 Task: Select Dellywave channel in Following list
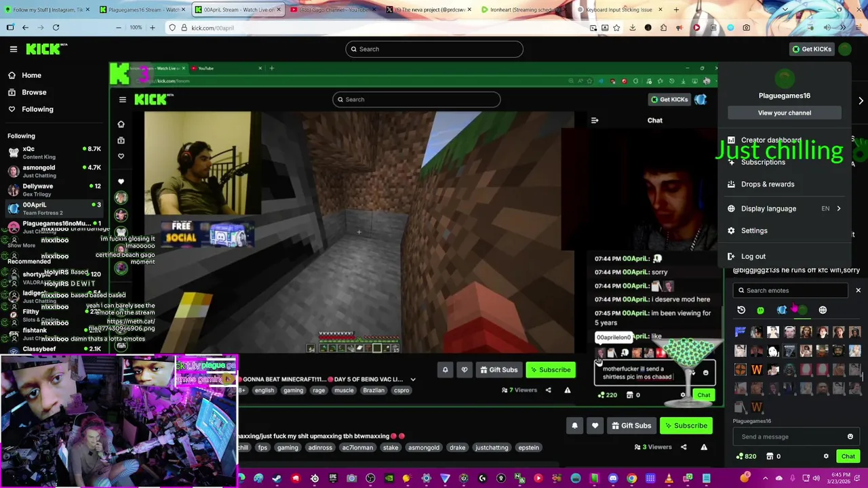tap(53, 190)
